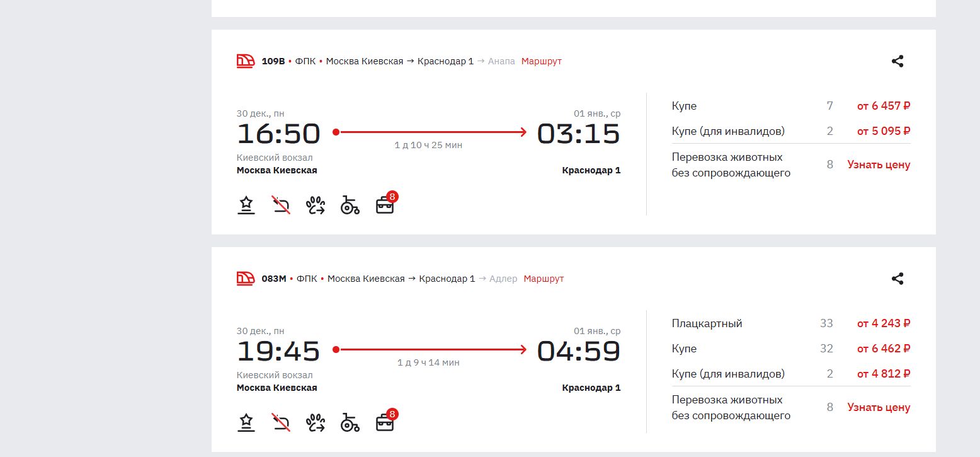The width and height of the screenshot is (980, 457).
Task: Choose Купе from 6 462 ₽ on train 083М
Action: coord(883,349)
